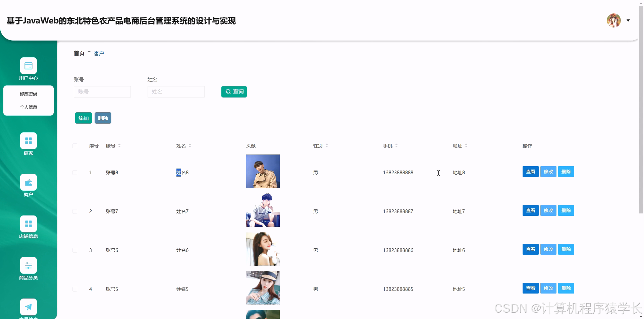Go to 首页 in breadcrumb
Image resolution: width=644 pixels, height=319 pixels.
point(79,53)
